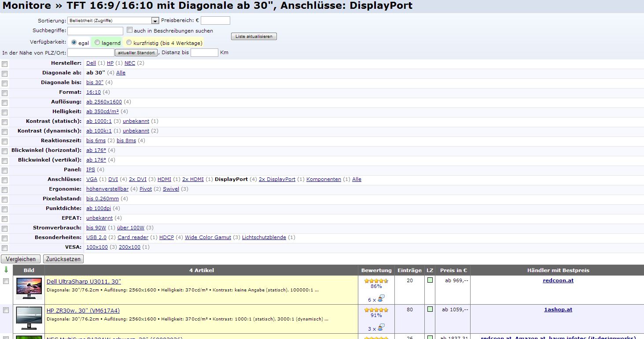Click the 'Pivot' ergonomics link
The image size is (644, 339).
146,189
